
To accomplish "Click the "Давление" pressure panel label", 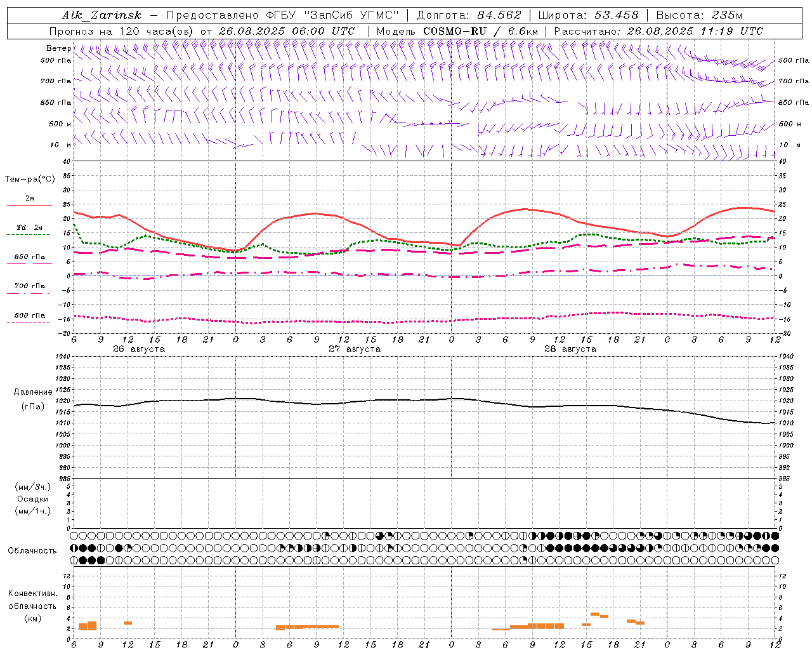I will [33, 392].
